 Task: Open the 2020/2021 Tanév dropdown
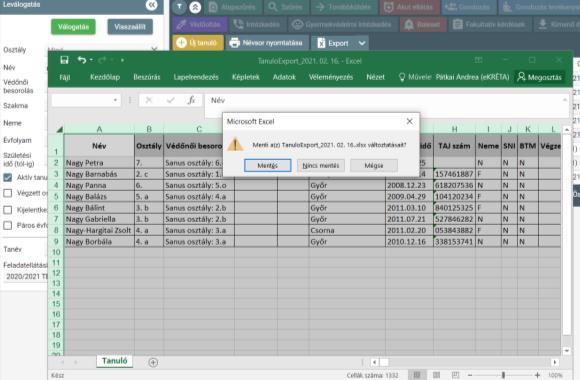point(26,276)
